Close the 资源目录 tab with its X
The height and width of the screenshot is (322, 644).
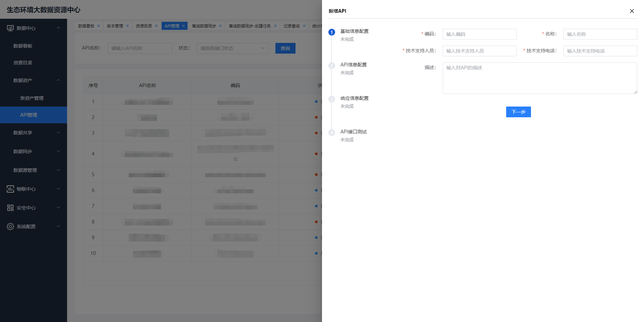pyautogui.click(x=156, y=26)
